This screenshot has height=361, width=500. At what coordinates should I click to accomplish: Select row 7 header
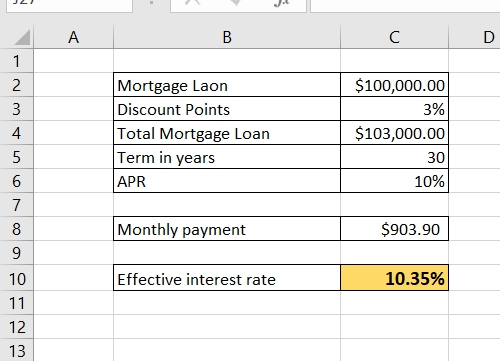17,205
